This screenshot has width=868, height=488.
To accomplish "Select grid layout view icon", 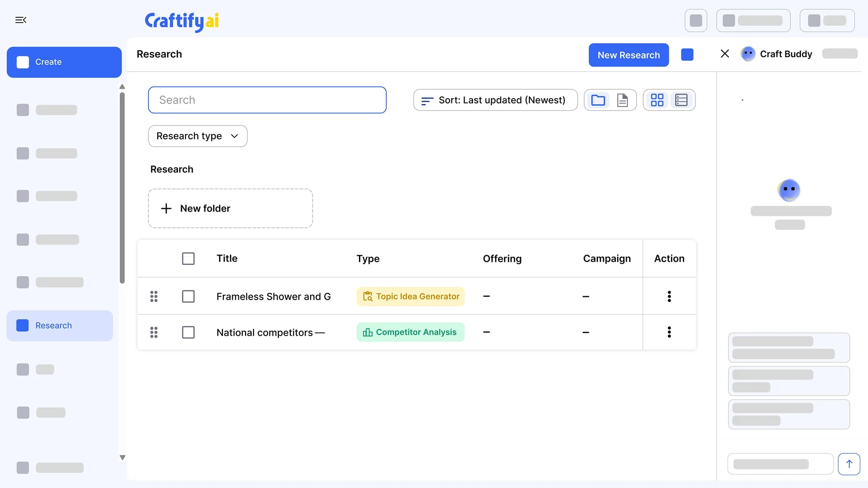I will [x=657, y=100].
